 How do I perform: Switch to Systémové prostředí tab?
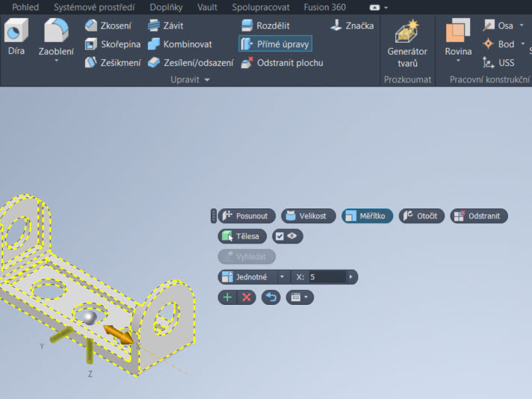coord(94,7)
